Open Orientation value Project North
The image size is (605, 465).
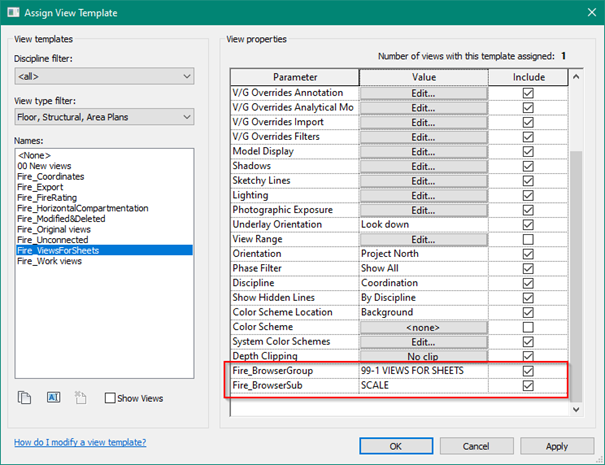pos(423,254)
